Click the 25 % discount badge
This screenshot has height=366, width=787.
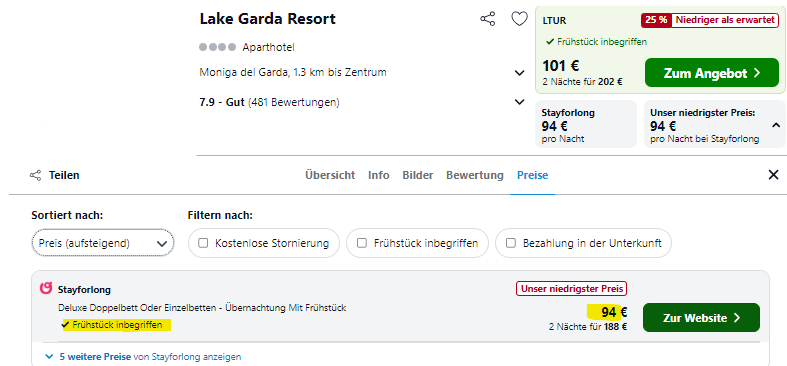click(656, 20)
